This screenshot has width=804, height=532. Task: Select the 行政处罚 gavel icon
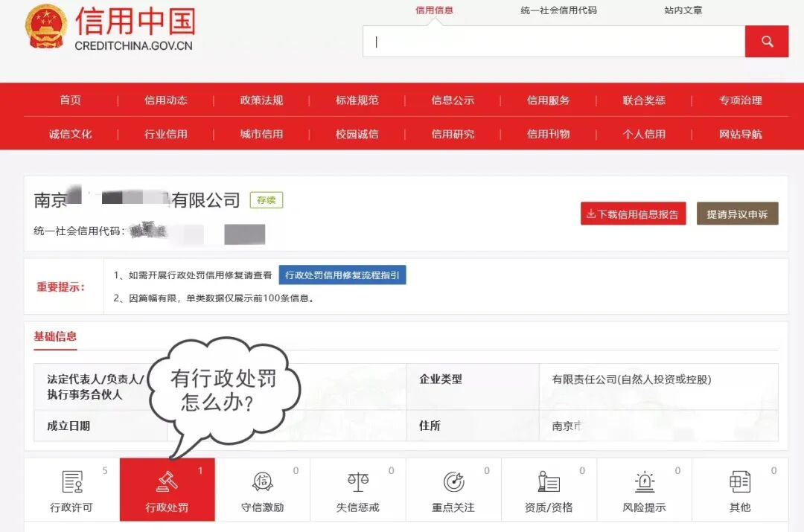click(x=167, y=481)
